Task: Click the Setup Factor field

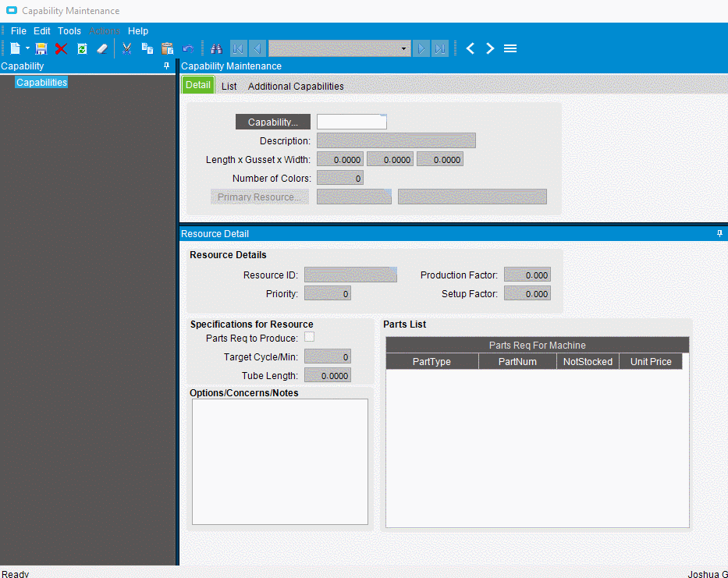Action: pos(527,293)
